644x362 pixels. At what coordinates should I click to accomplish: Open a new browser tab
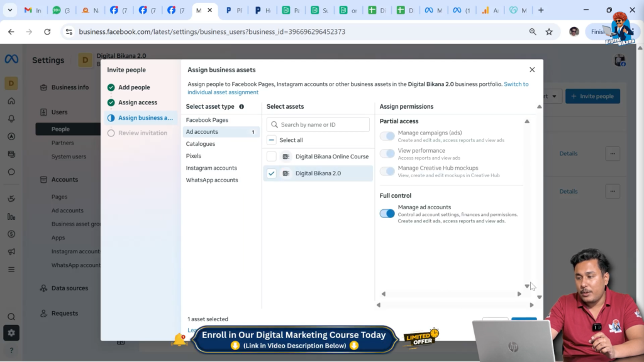click(541, 10)
